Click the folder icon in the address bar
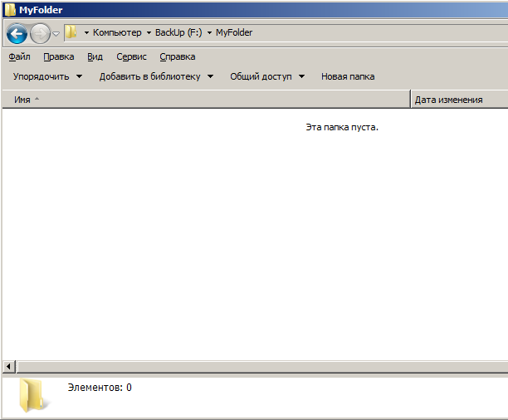The height and width of the screenshot is (420, 508). pos(72,32)
